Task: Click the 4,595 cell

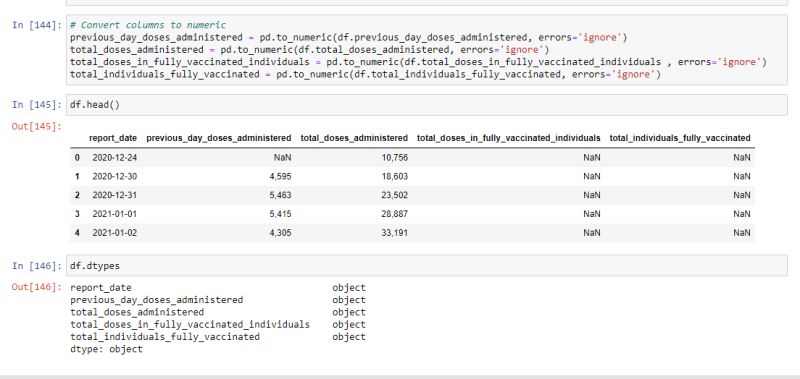Action: point(281,176)
